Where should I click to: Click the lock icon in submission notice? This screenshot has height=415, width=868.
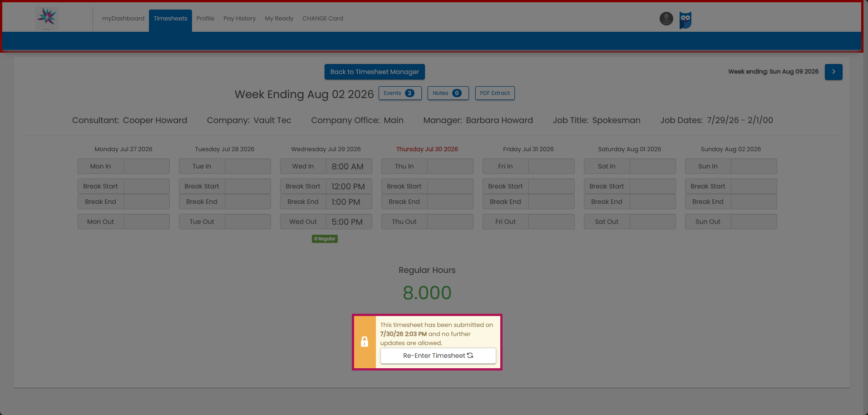point(365,342)
